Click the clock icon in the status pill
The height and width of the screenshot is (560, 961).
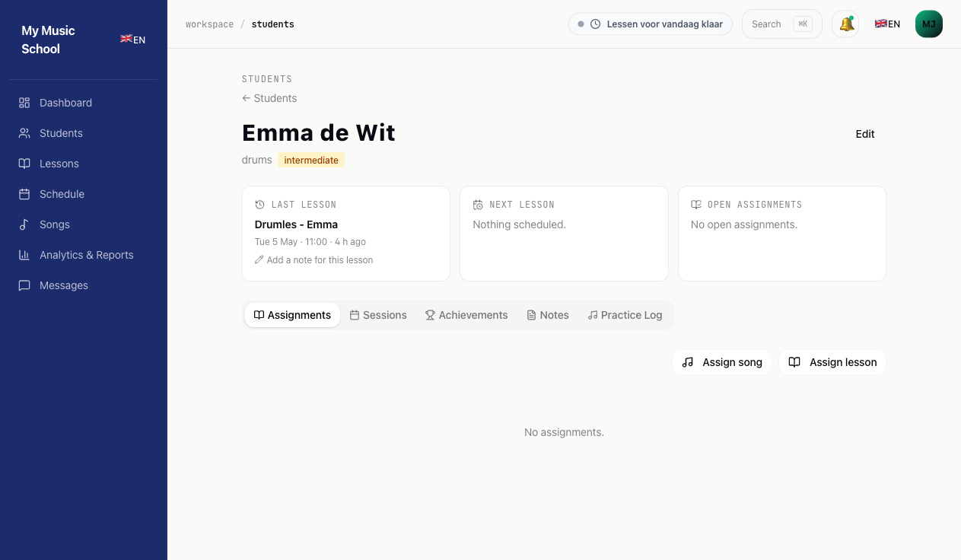596,24
